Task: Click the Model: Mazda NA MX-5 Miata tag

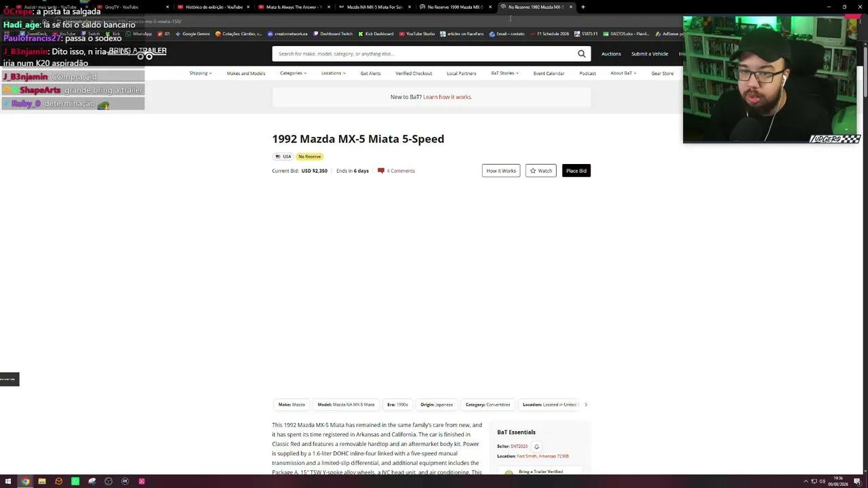Action: [346, 405]
